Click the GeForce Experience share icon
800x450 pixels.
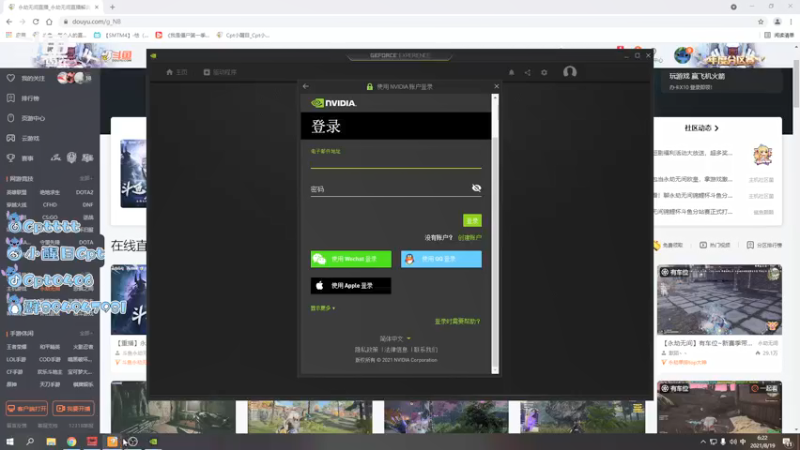(x=528, y=72)
